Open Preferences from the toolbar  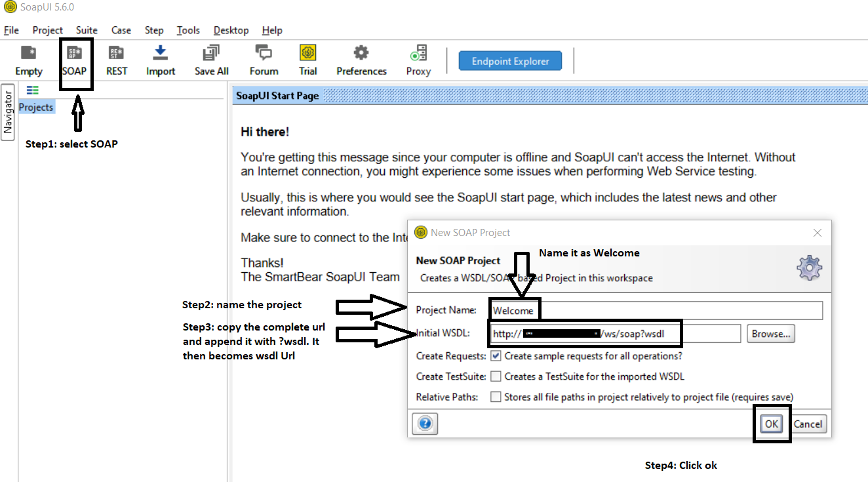[361, 60]
